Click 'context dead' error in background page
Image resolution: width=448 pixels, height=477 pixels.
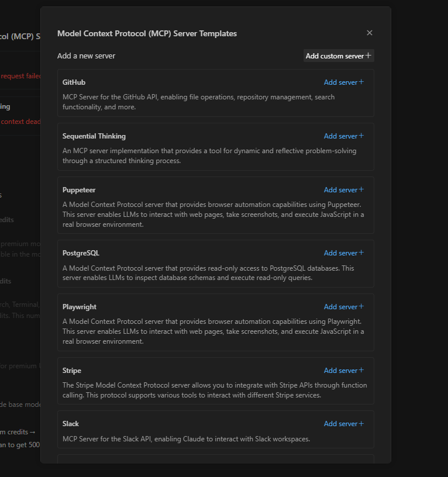[x=20, y=122]
